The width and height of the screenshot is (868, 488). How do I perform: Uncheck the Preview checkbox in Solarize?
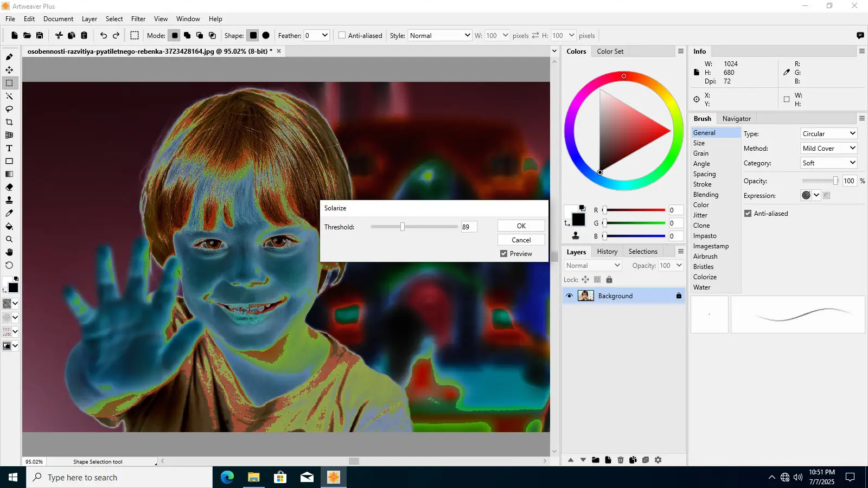503,253
